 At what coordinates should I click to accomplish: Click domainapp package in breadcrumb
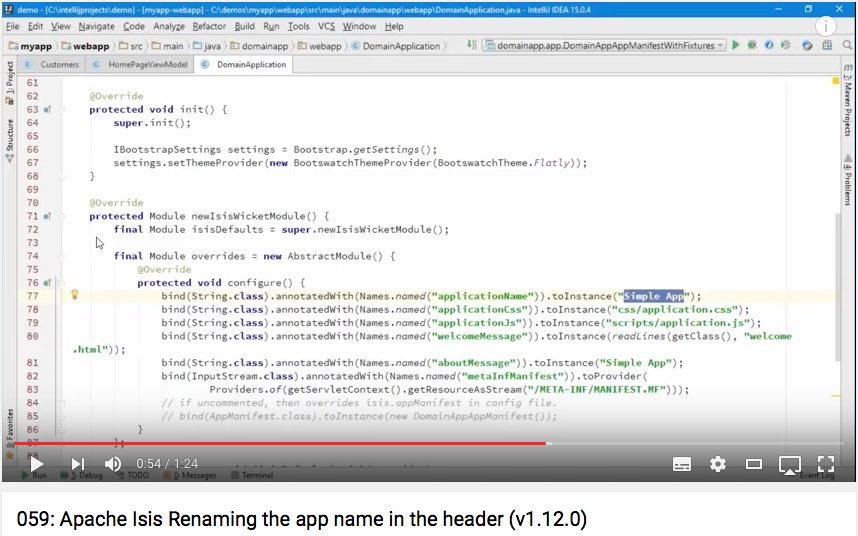point(259,46)
